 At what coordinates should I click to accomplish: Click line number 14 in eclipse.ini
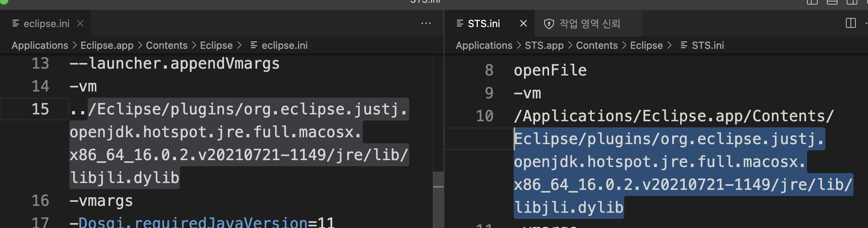40,87
